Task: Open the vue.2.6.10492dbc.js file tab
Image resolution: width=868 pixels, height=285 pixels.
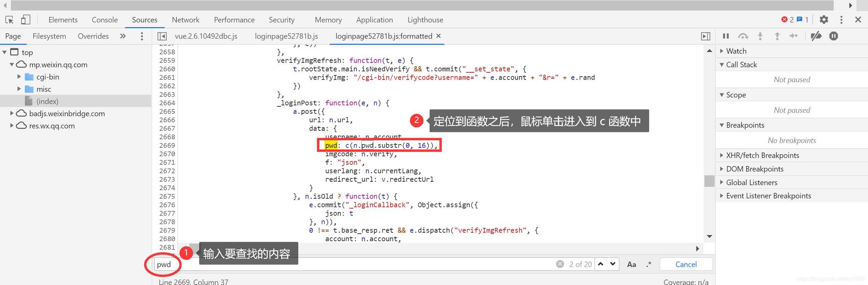Action: tap(206, 36)
